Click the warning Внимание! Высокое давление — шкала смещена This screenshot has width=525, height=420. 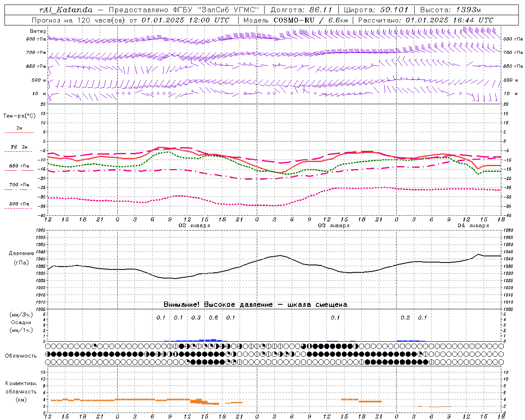coord(256,305)
